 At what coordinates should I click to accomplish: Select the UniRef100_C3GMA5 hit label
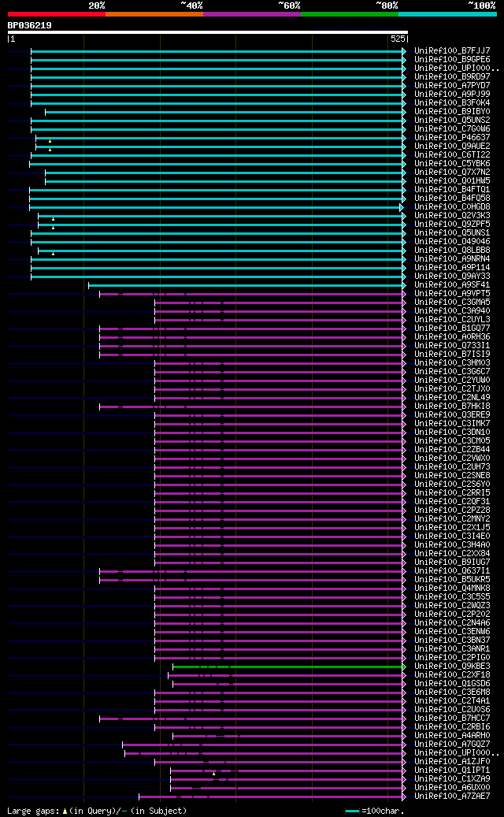click(452, 303)
